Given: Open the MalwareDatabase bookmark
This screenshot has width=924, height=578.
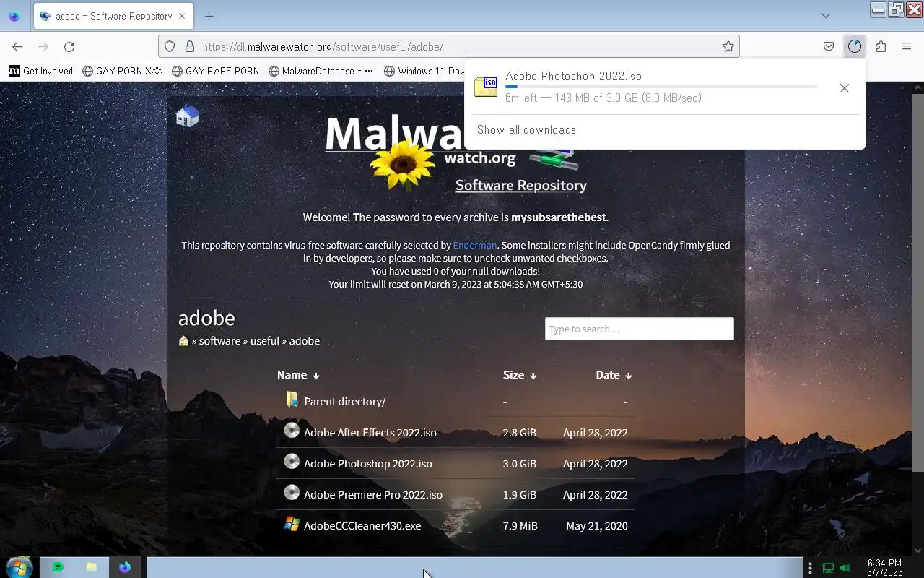Looking at the screenshot, I should coord(320,71).
